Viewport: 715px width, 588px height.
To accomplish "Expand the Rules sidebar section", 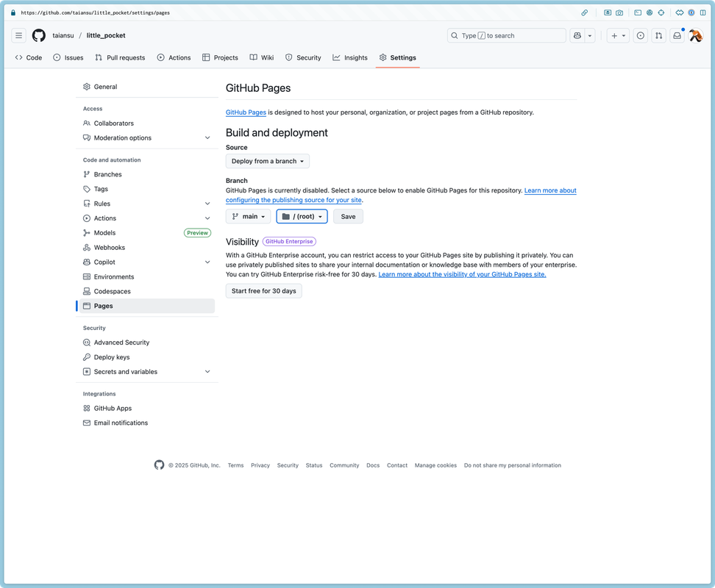I will tap(147, 204).
